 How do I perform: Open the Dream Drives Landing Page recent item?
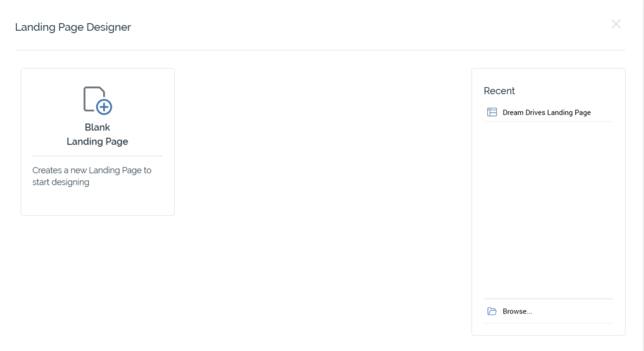(546, 112)
